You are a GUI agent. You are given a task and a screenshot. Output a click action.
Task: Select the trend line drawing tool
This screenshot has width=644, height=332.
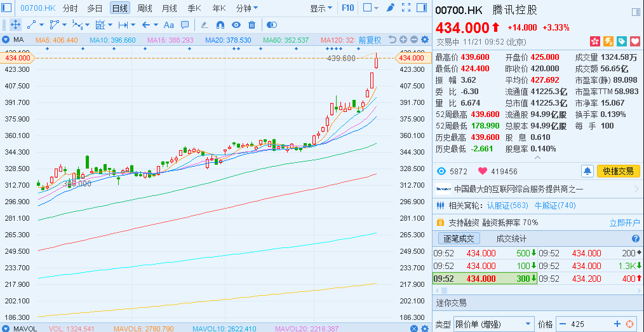31,25
